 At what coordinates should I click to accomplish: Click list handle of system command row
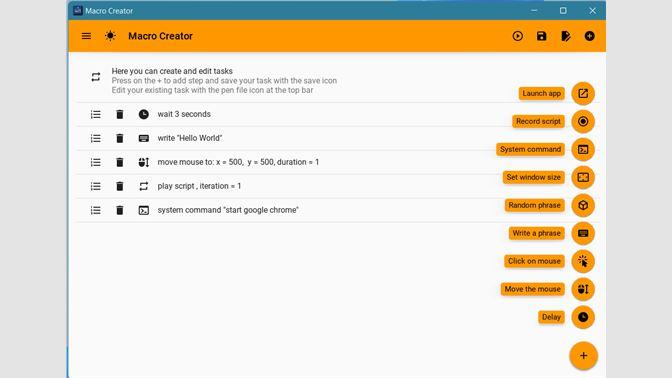96,210
